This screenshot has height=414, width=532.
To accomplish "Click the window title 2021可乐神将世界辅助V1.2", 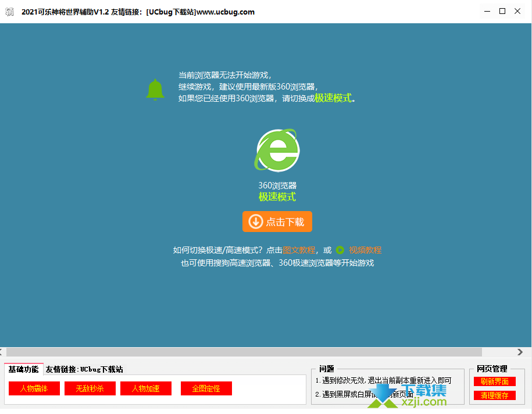I will click(x=65, y=12).
